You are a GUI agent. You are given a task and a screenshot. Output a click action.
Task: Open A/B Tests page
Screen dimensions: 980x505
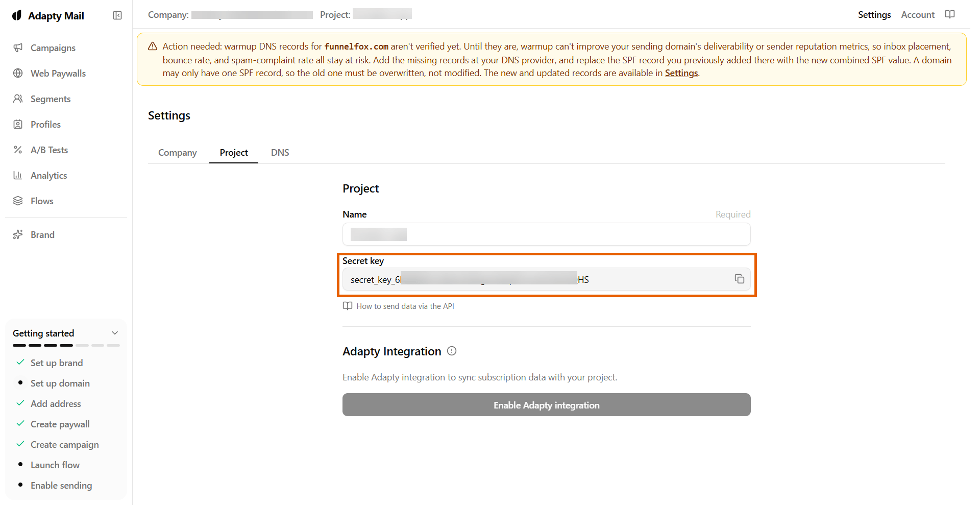[x=49, y=150]
